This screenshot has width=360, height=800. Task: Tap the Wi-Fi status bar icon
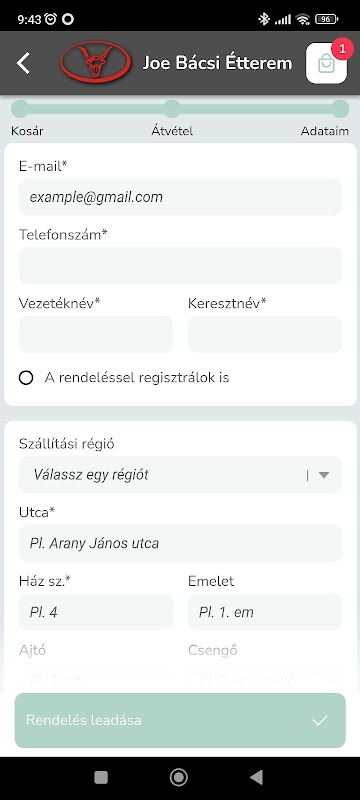tap(303, 19)
